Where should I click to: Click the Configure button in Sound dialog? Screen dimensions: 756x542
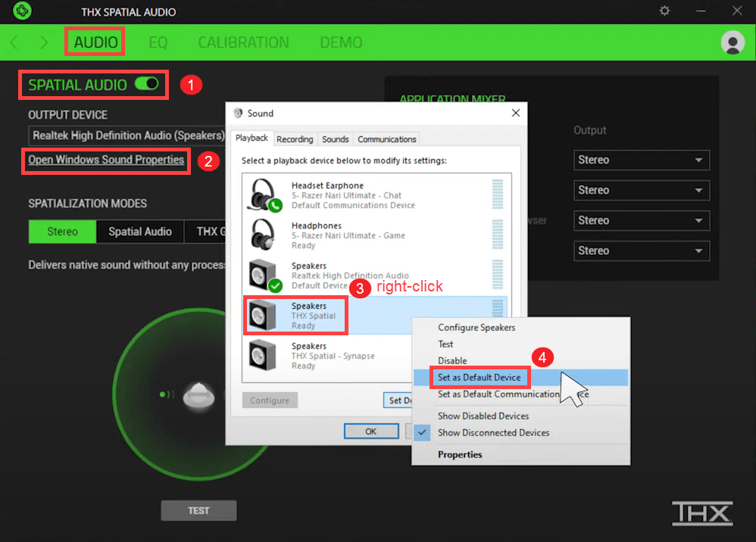pos(270,400)
